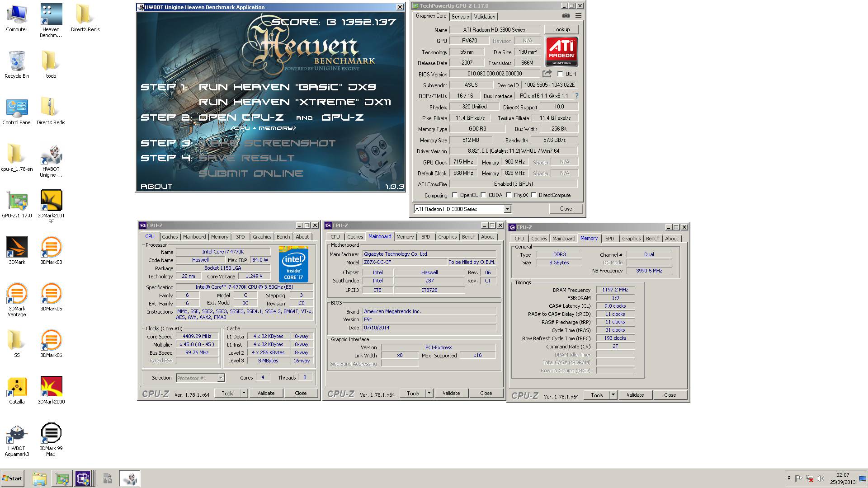Switch to Validation tab in GPU-Z
The image size is (868, 488).
[x=485, y=17]
